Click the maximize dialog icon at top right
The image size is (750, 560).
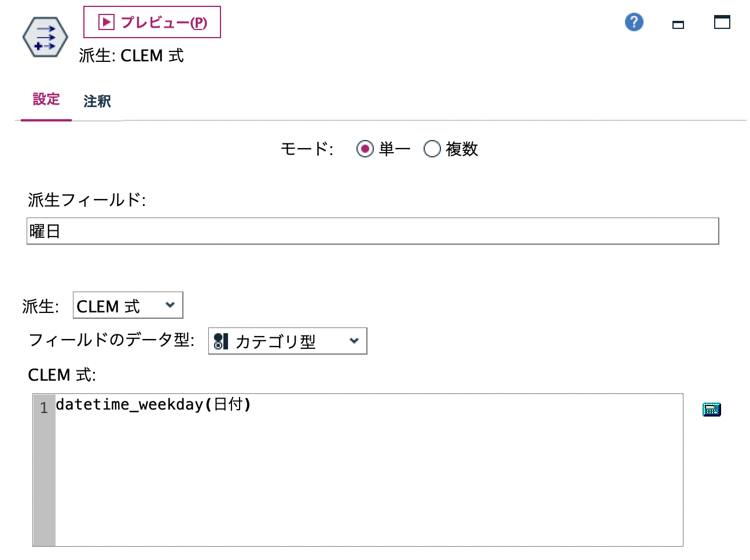[x=722, y=23]
